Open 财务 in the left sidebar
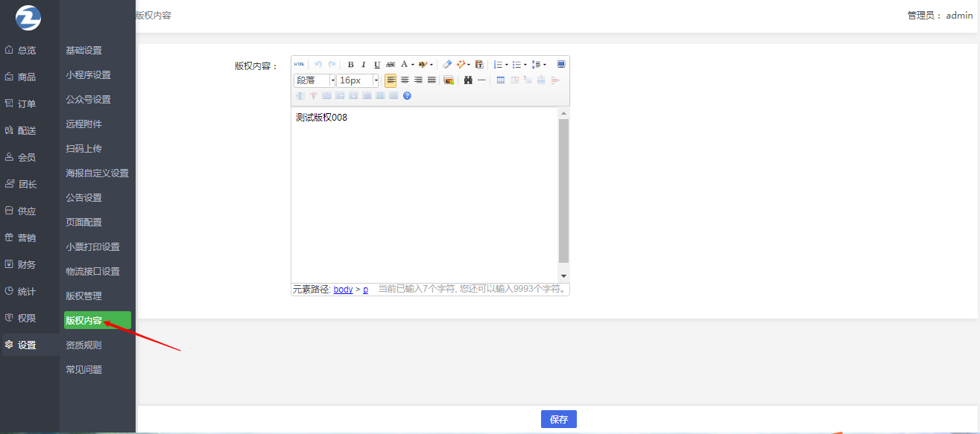980x434 pixels. coord(27,265)
